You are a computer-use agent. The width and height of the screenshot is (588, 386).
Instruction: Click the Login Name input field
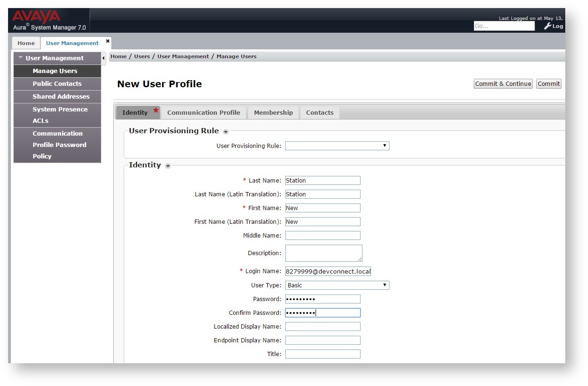coord(328,272)
